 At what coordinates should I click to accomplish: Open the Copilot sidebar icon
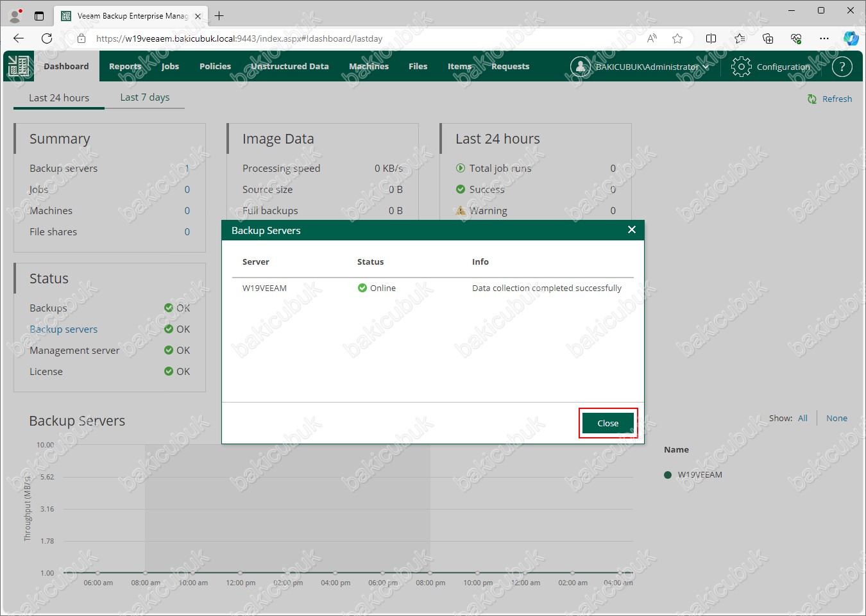[851, 38]
